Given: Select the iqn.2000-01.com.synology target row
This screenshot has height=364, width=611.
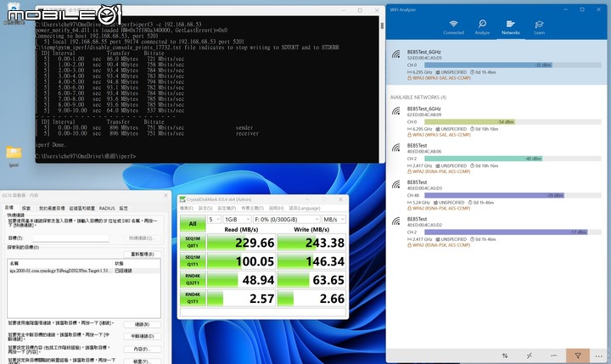Looking at the screenshot, I should click(83, 271).
